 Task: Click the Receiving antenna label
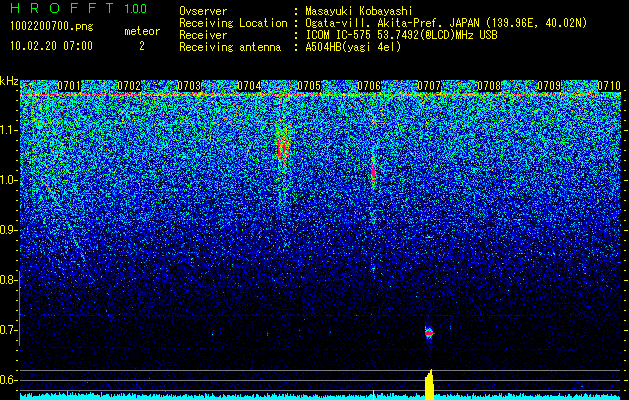230,47
